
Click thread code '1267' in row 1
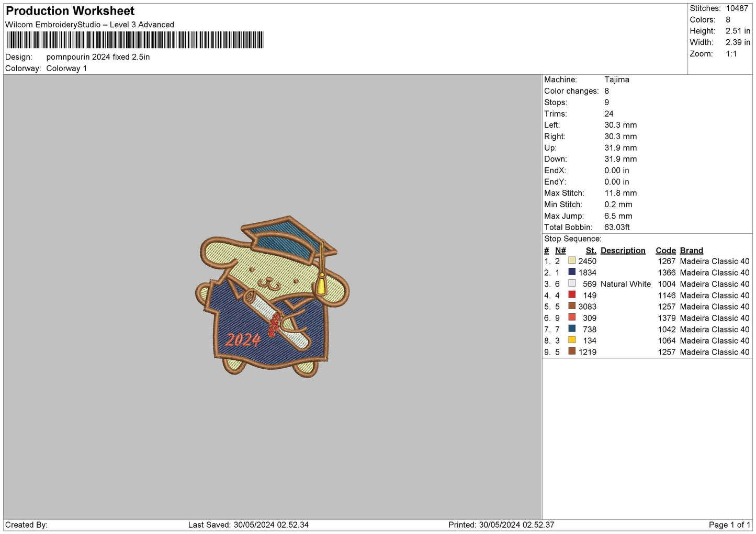667,261
